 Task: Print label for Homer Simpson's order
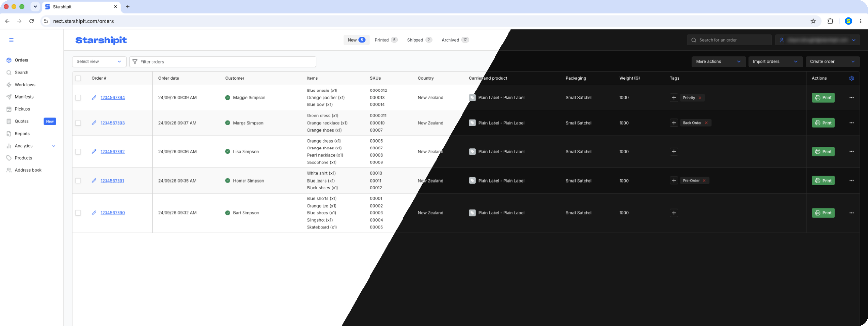pos(823,181)
